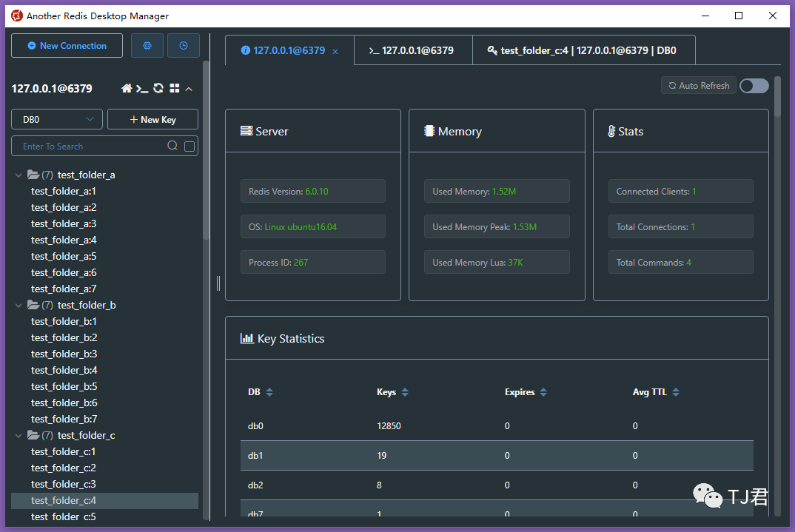The height and width of the screenshot is (532, 795).
Task: Toggle Auto Refresh switch on
Action: 754,86
